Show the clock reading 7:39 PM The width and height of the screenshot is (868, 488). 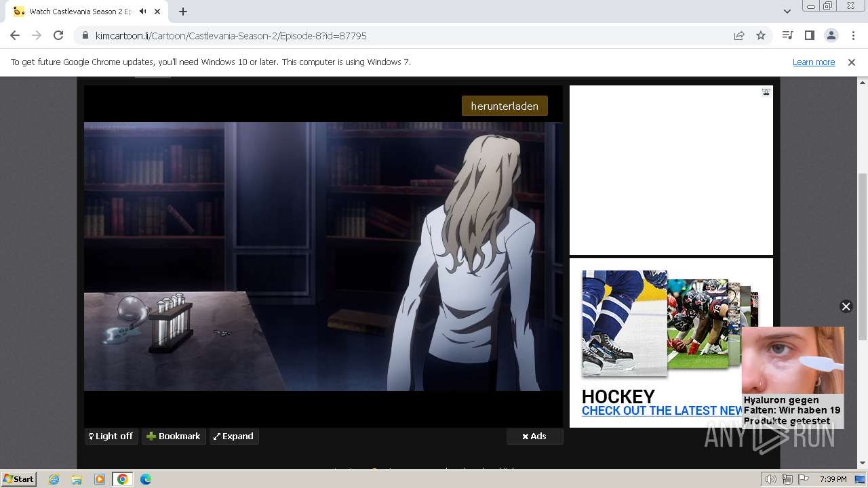click(833, 479)
